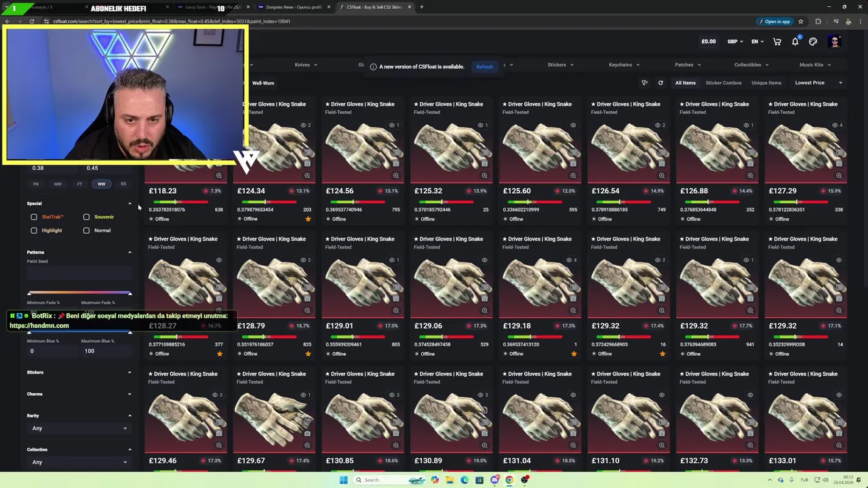Click the float bar on £124.56 listing
868x488 pixels.
tap(357, 202)
